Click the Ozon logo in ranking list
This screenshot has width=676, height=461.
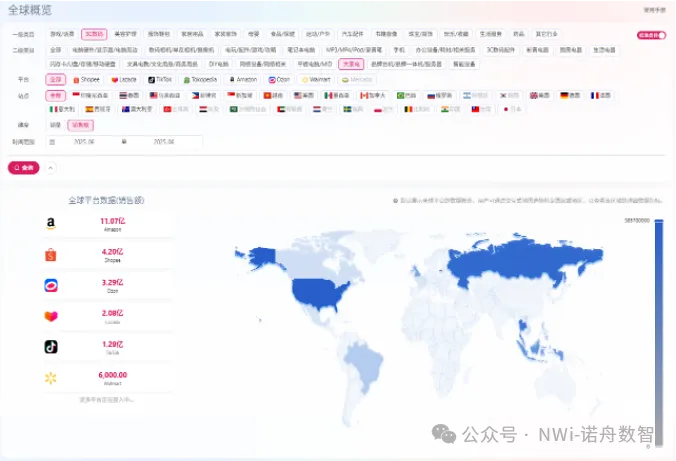50,286
